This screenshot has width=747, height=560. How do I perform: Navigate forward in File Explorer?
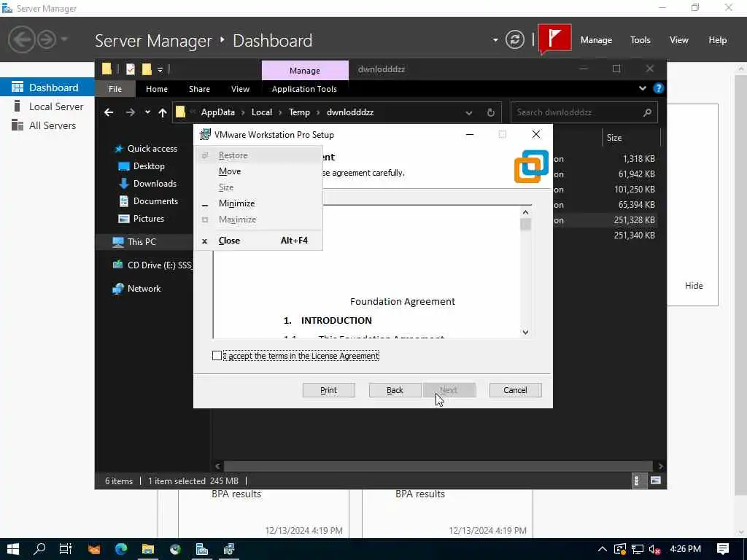pyautogui.click(x=130, y=112)
